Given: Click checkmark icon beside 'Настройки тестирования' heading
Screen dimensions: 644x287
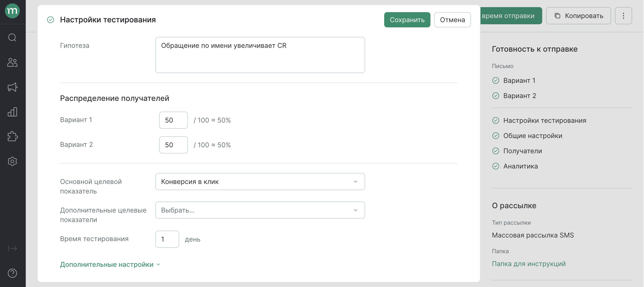Looking at the screenshot, I should [x=51, y=20].
